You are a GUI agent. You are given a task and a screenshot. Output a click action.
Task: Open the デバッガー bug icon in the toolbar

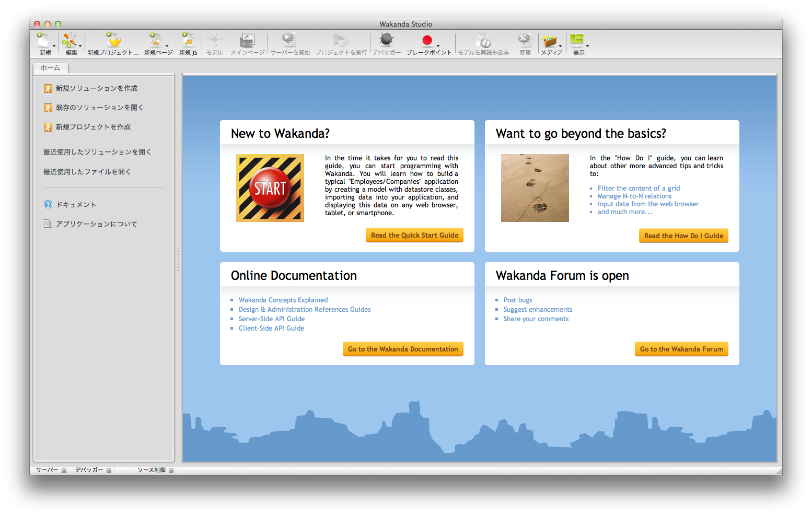point(387,41)
